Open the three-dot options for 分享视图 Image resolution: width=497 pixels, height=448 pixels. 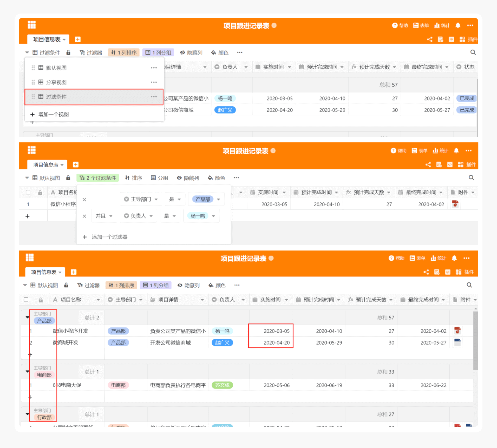(x=154, y=82)
